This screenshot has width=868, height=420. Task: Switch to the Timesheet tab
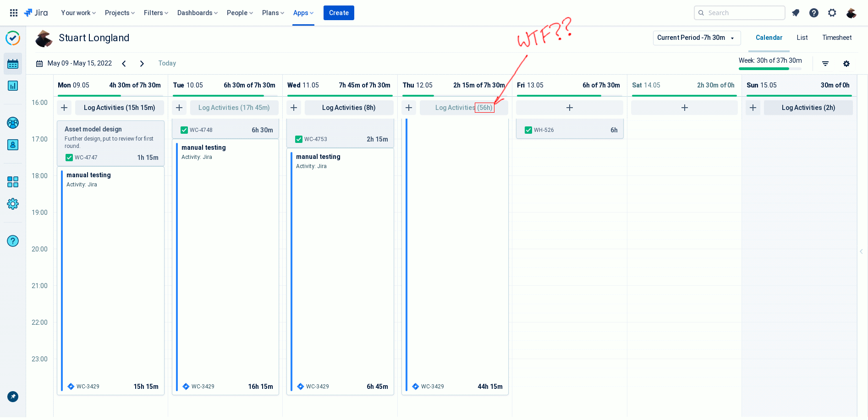(x=837, y=38)
